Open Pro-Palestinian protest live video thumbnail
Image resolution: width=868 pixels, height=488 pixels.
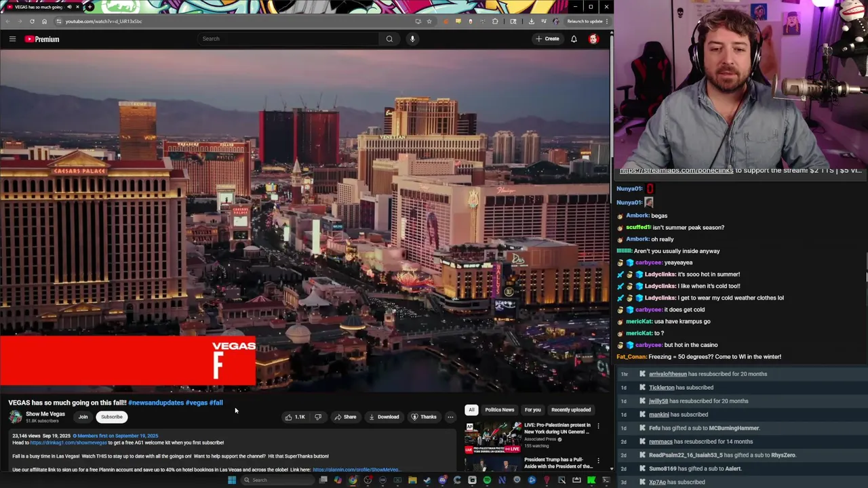tap(493, 437)
